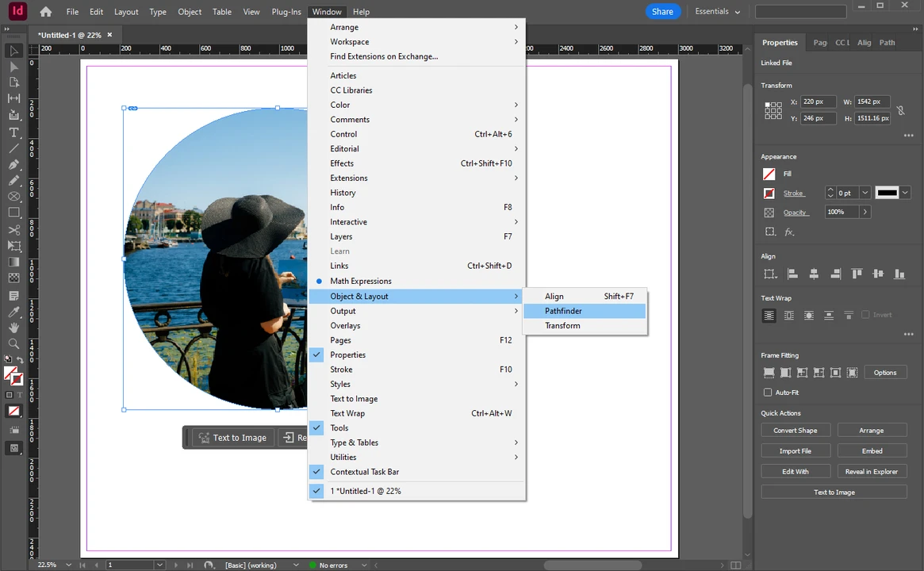Select the Line tool
This screenshot has width=924, height=571.
pyautogui.click(x=13, y=148)
